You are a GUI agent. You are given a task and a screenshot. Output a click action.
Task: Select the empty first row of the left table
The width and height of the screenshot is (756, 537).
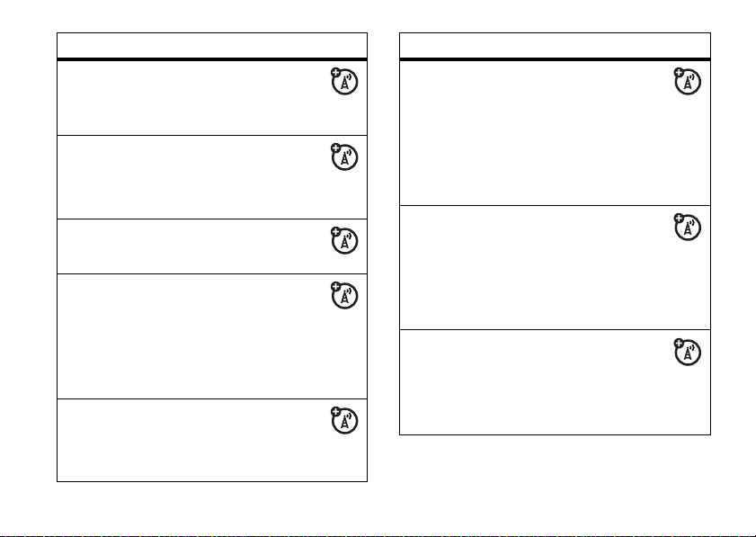(212, 98)
